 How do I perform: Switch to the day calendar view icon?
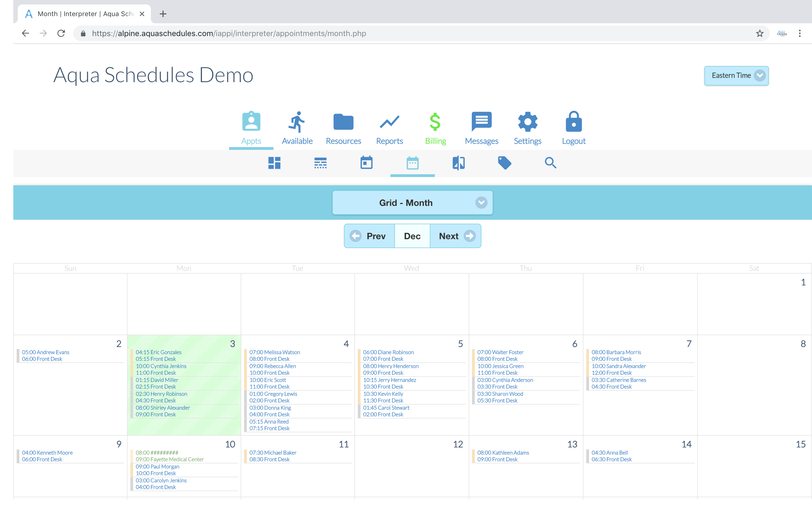pyautogui.click(x=367, y=163)
